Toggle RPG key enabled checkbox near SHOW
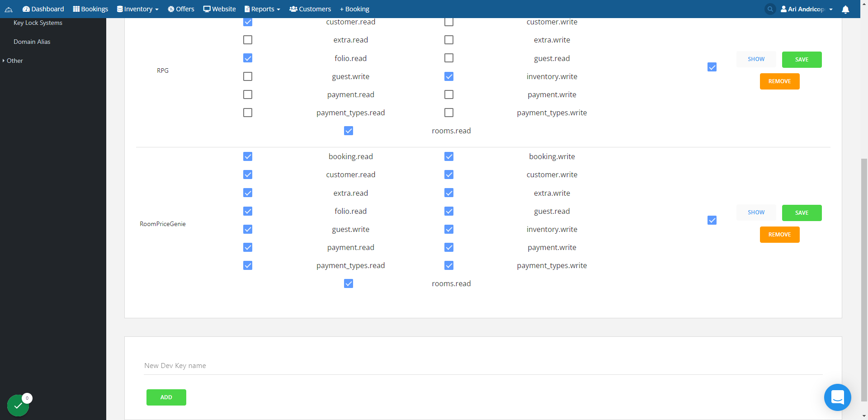Screen dimensions: 868x420 [x=712, y=67]
